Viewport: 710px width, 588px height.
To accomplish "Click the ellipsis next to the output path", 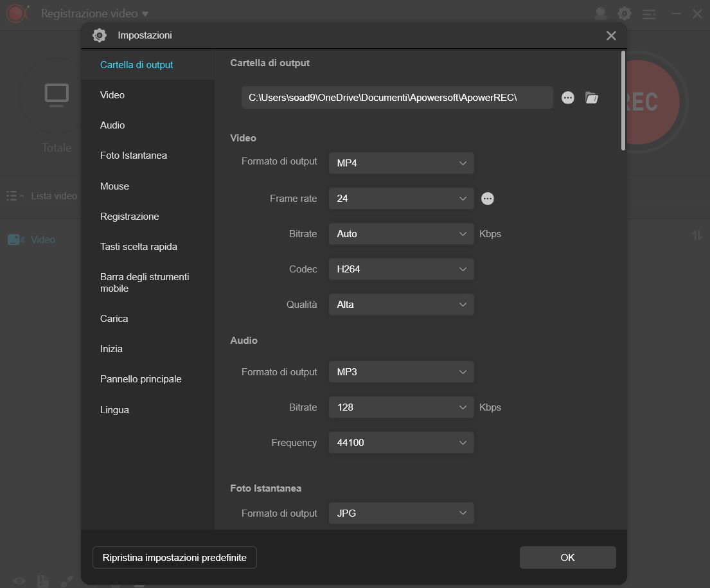I will [x=568, y=98].
